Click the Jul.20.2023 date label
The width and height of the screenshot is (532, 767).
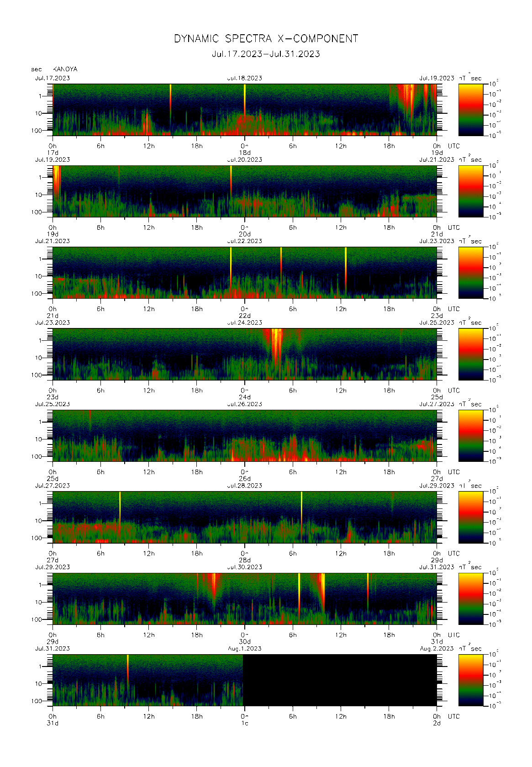pyautogui.click(x=245, y=160)
